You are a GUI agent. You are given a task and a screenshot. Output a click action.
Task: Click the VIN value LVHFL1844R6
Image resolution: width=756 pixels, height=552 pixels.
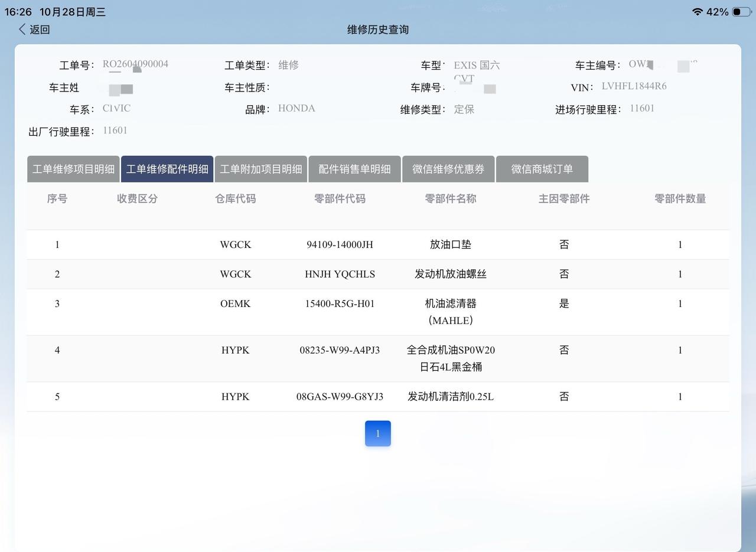[634, 86]
